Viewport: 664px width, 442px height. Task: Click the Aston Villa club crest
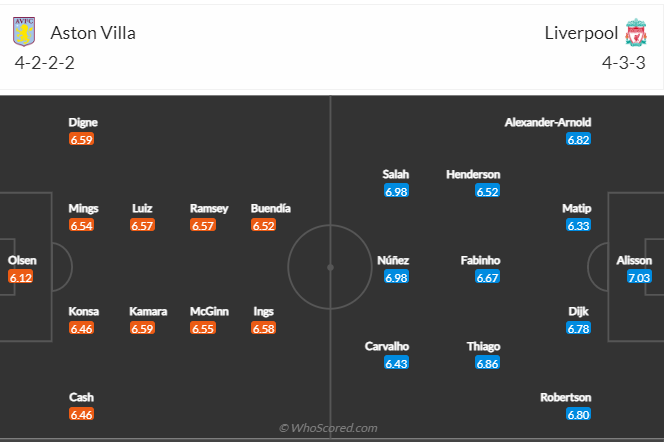(x=22, y=33)
